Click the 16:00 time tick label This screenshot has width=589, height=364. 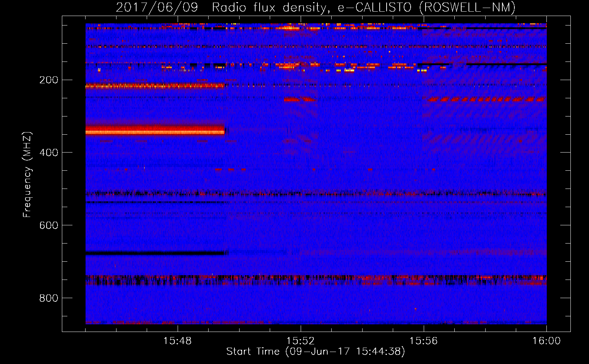click(546, 341)
